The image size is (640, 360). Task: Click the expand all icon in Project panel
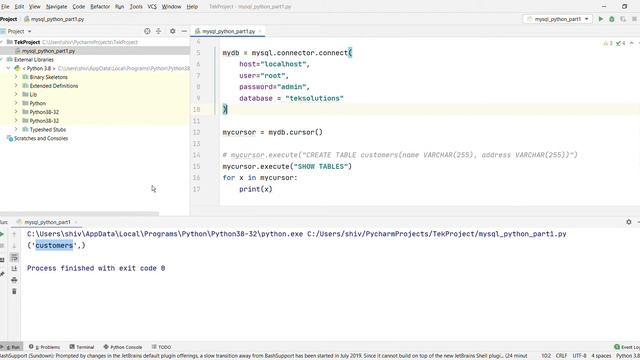(x=159, y=31)
